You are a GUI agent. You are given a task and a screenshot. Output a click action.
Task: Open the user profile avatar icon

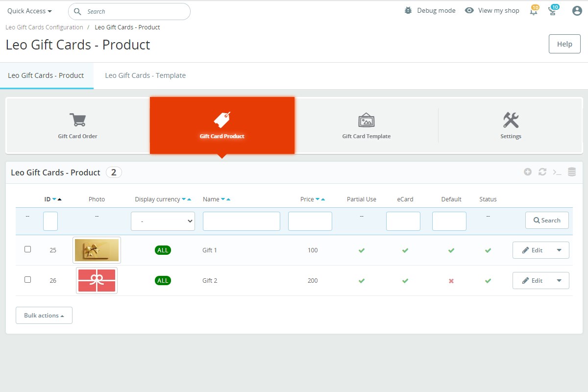[577, 11]
